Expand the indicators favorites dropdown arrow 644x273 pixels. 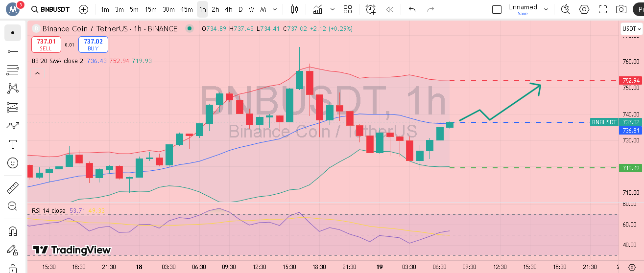point(333,9)
